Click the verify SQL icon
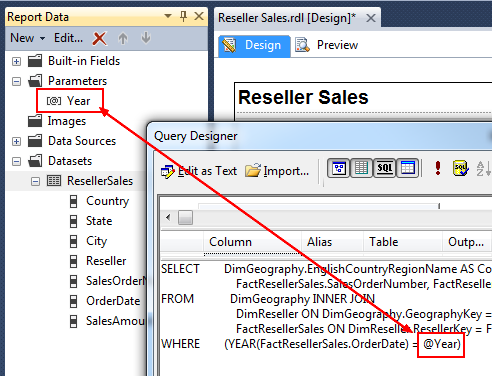 tap(461, 168)
